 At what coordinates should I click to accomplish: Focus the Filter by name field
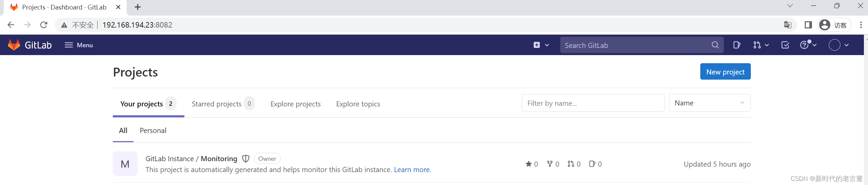593,103
